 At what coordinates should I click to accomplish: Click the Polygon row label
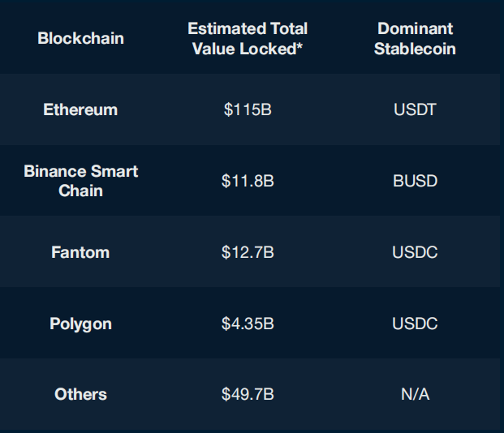click(80, 324)
